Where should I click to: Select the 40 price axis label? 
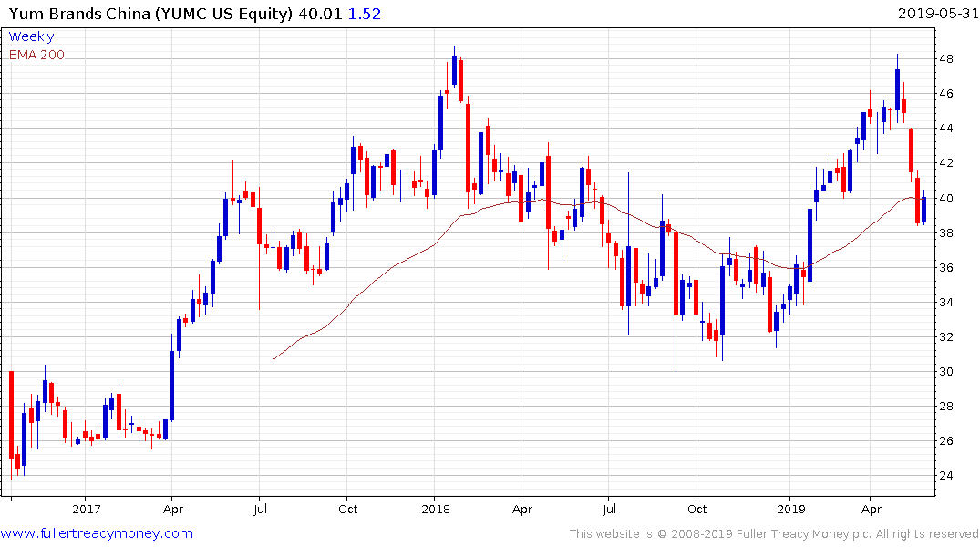pos(945,199)
